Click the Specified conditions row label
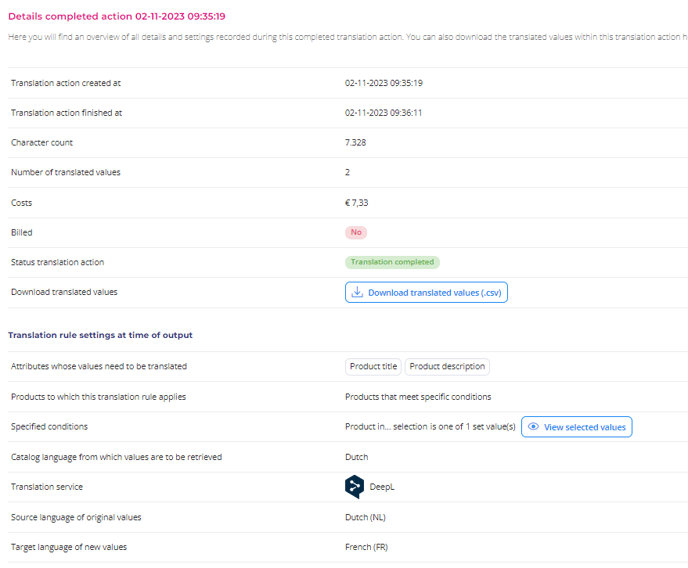The image size is (688, 568). 49,426
